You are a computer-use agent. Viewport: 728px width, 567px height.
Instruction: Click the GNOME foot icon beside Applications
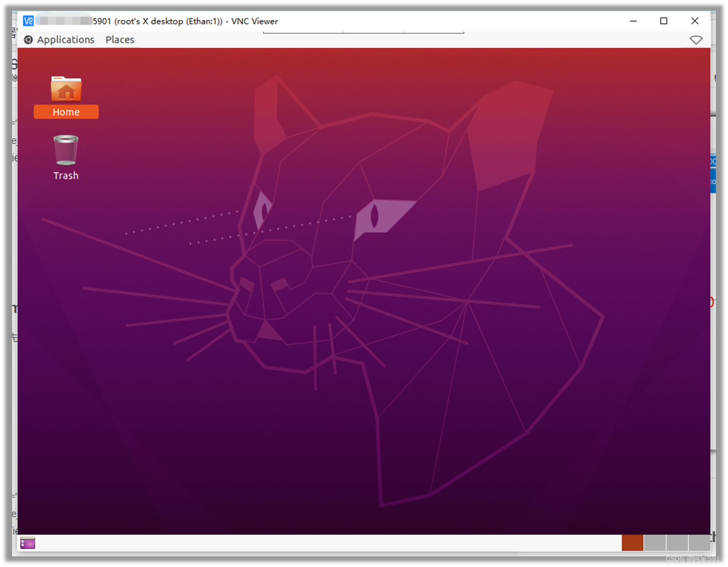pos(29,40)
